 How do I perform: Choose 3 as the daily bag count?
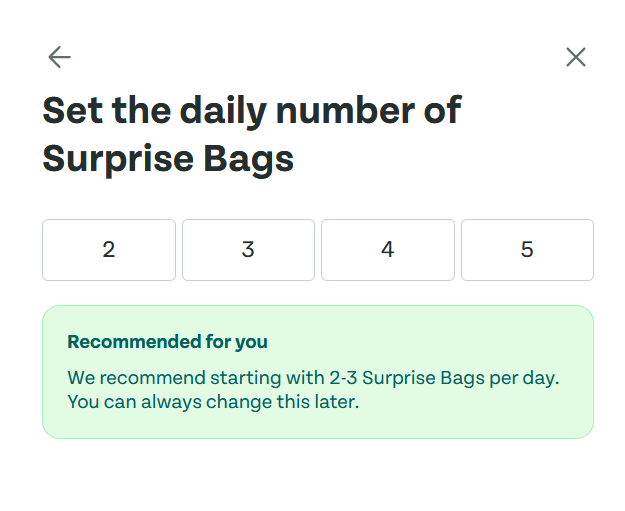coord(248,250)
